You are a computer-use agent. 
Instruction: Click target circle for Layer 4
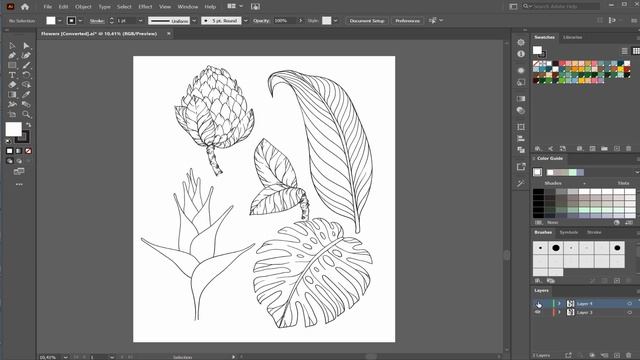pos(629,304)
